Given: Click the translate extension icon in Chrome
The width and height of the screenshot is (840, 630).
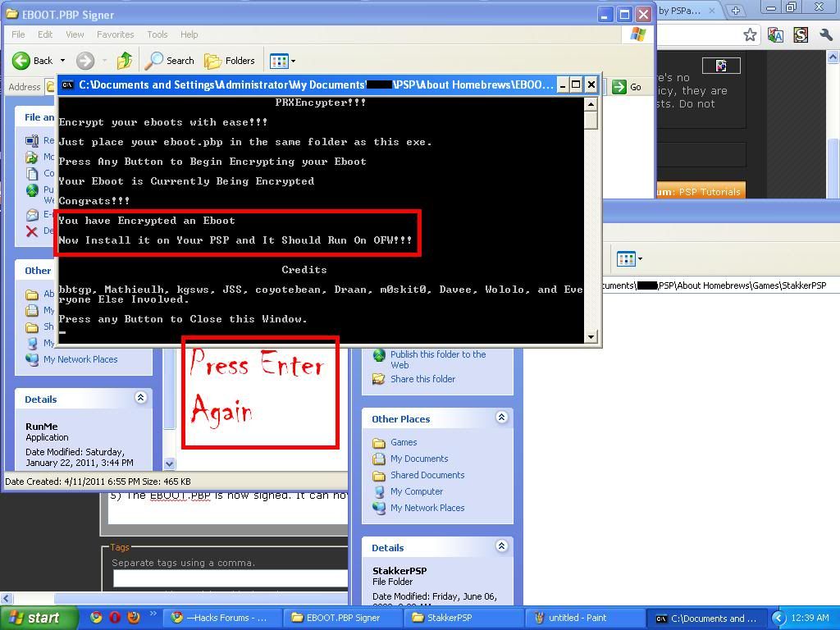Looking at the screenshot, I should pos(775,34).
